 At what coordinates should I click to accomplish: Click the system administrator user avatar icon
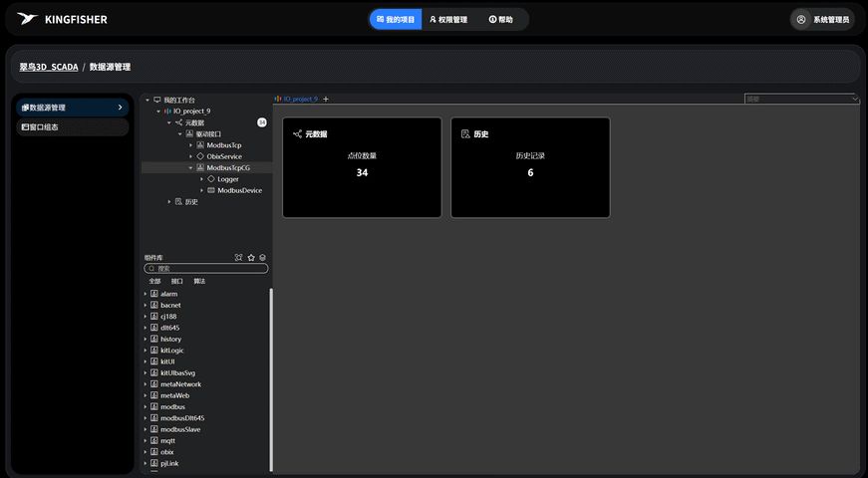(801, 19)
